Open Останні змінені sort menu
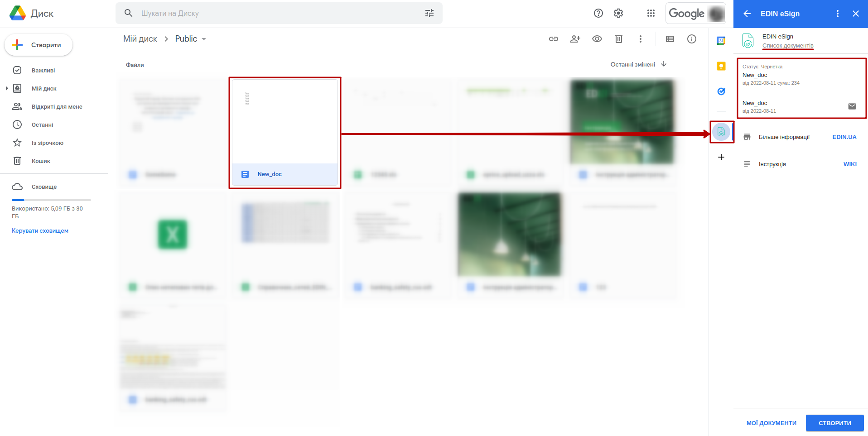The width and height of the screenshot is (868, 436). [x=632, y=64]
